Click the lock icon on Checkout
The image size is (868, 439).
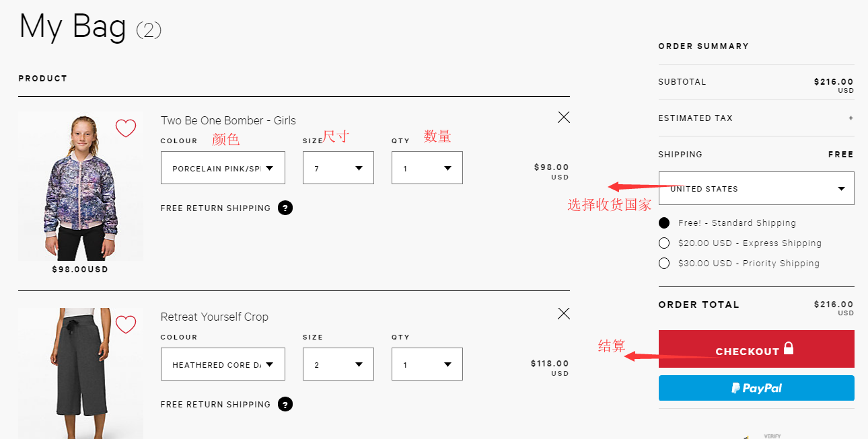[x=789, y=348]
